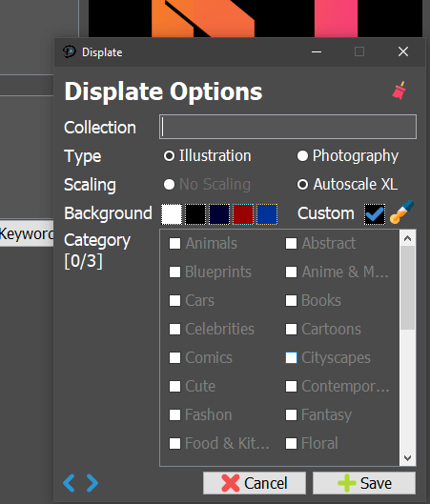
Task: Pick the dark red background swatch
Action: coord(243,214)
